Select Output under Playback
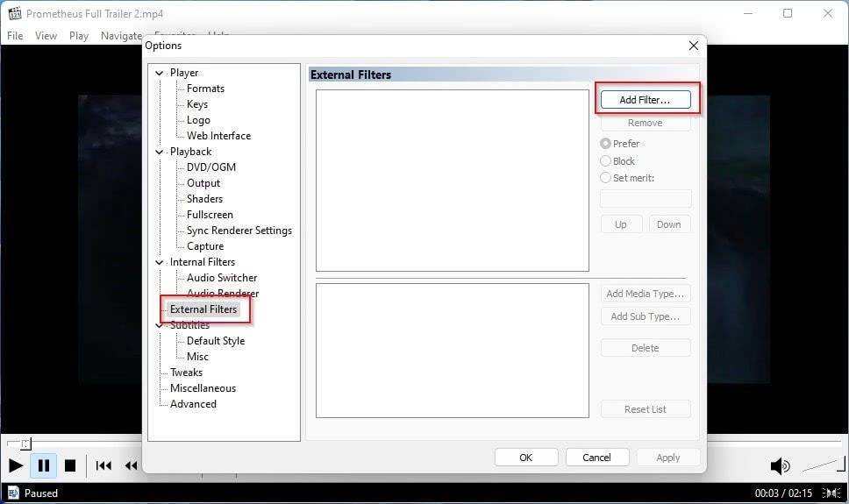The height and width of the screenshot is (504, 849). click(x=203, y=183)
